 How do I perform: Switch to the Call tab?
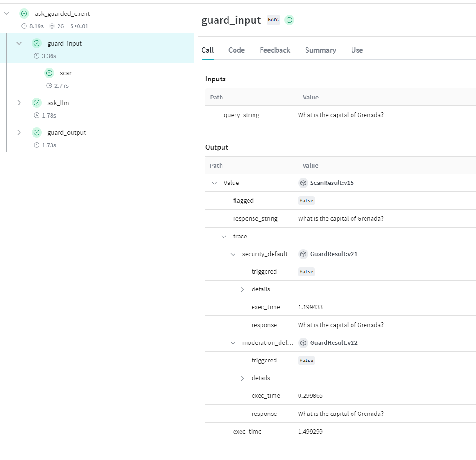click(208, 50)
